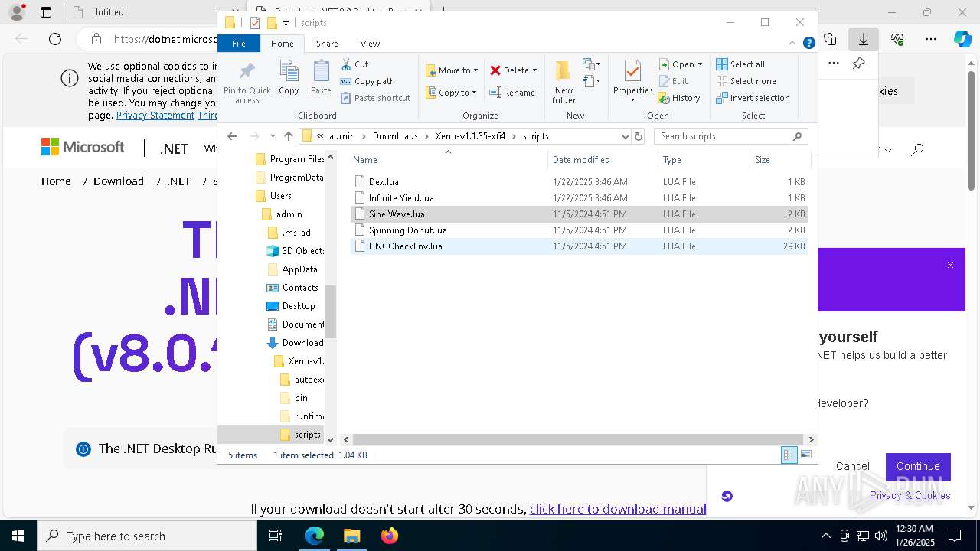980x551 pixels.
Task: Open Task View on taskbar
Action: [x=276, y=536]
